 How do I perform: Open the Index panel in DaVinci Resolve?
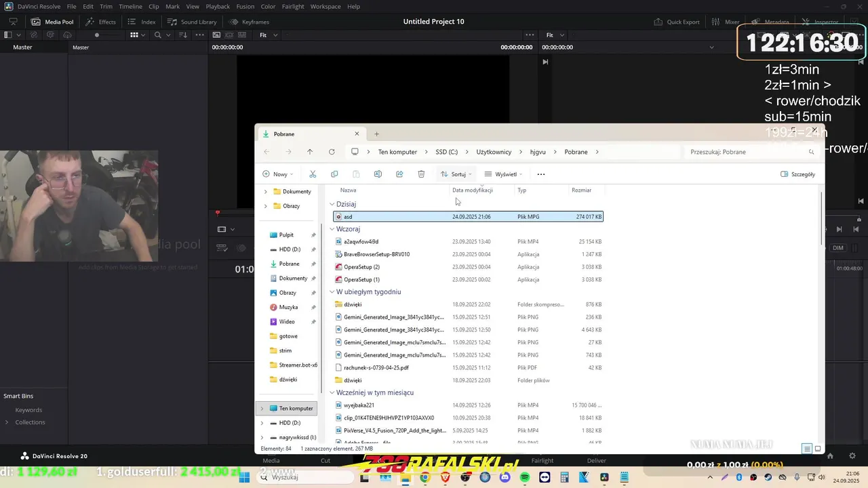coord(142,22)
